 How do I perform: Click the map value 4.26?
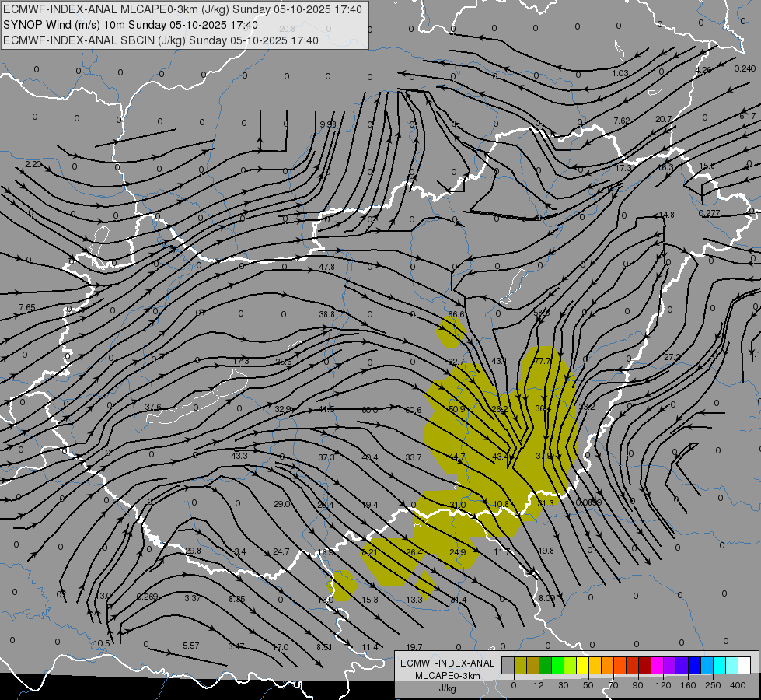[703, 70]
